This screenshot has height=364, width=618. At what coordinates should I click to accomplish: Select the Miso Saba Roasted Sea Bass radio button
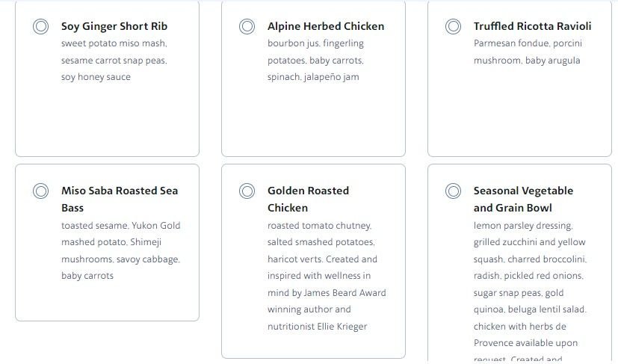41,191
